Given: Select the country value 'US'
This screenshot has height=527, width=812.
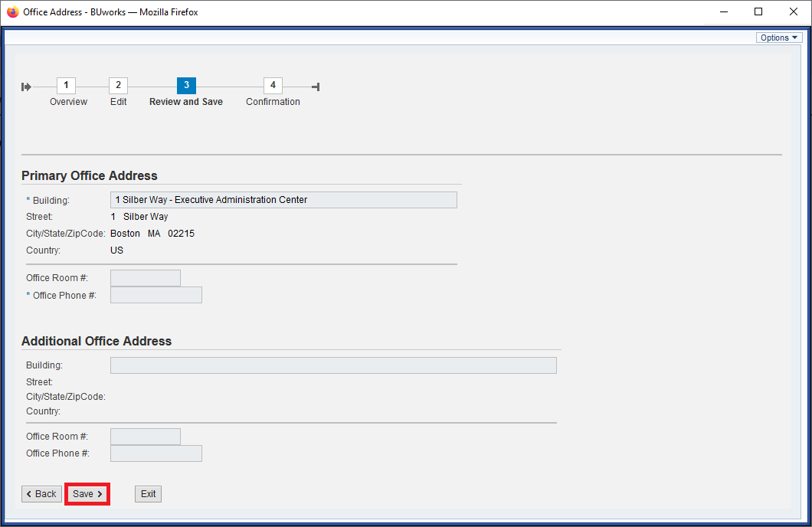Looking at the screenshot, I should pos(117,250).
